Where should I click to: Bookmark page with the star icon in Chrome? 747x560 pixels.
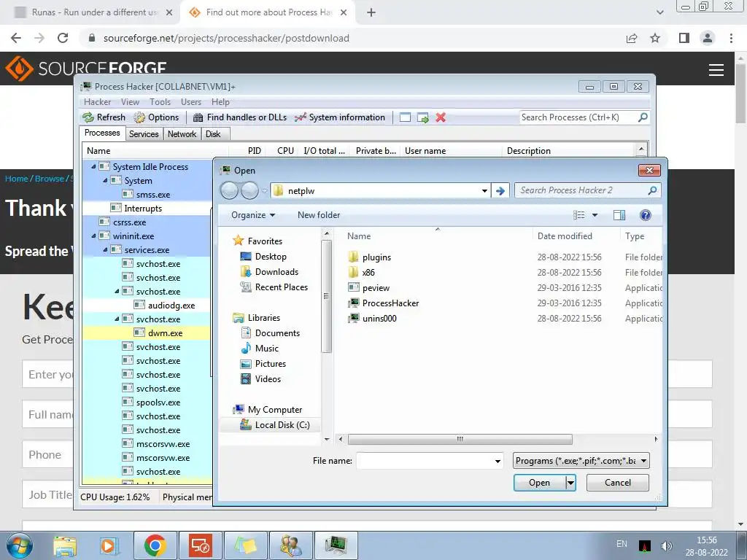click(655, 38)
